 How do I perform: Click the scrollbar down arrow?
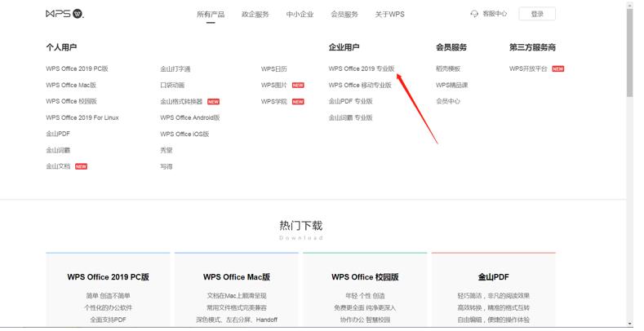[630, 324]
